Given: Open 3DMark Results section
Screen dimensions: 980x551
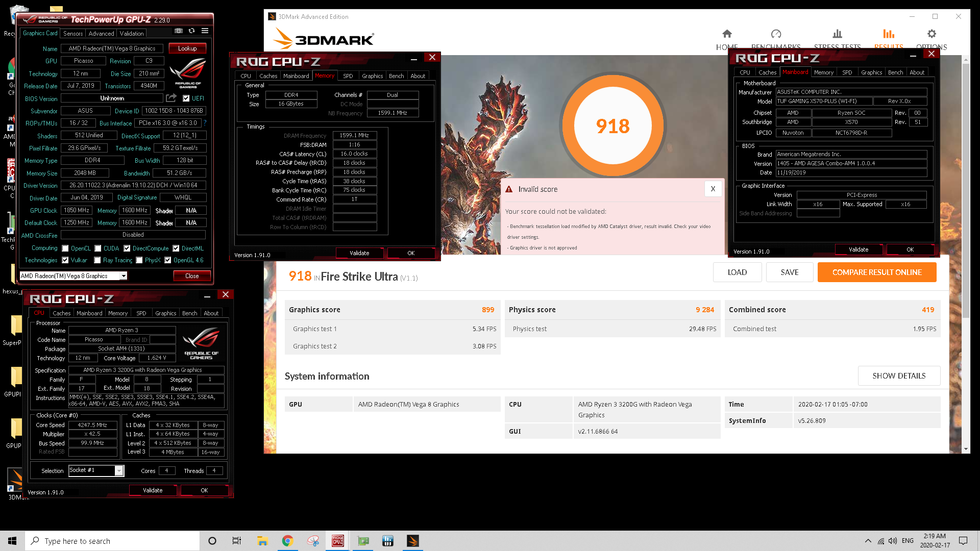Looking at the screenshot, I should 889,39.
